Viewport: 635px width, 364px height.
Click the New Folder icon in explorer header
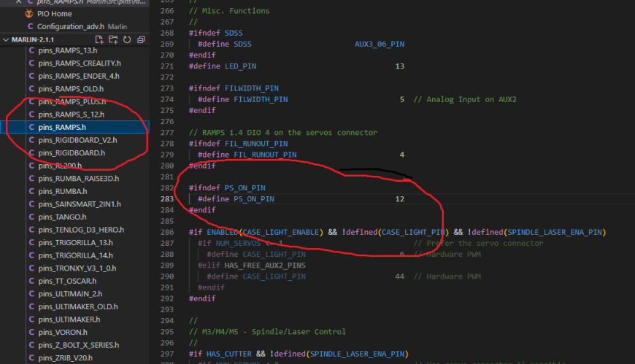pos(113,39)
